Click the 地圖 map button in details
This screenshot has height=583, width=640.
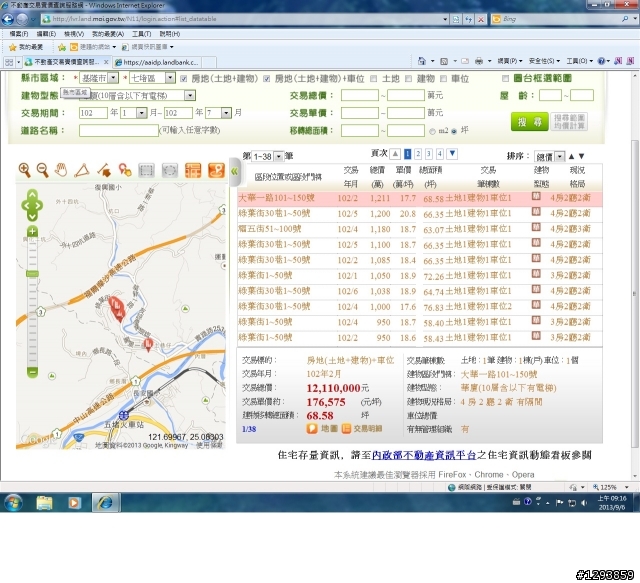pyautogui.click(x=322, y=429)
